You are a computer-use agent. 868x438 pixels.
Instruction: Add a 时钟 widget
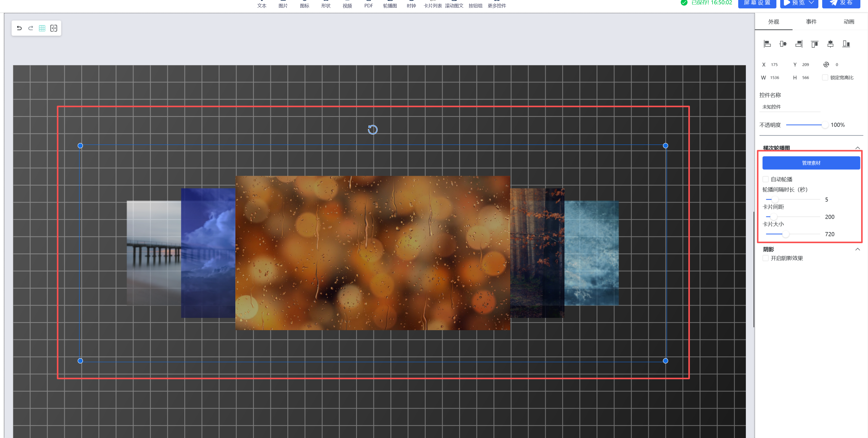point(411,4)
